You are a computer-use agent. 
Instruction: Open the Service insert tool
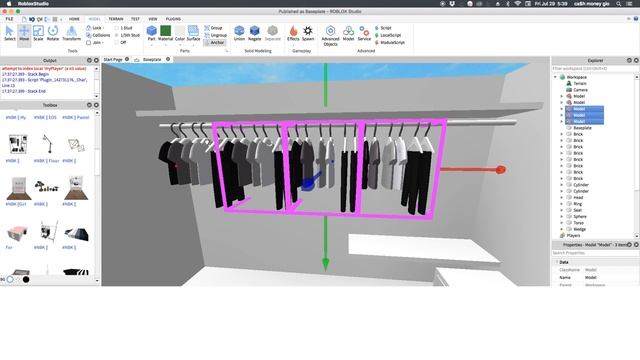coord(364,33)
